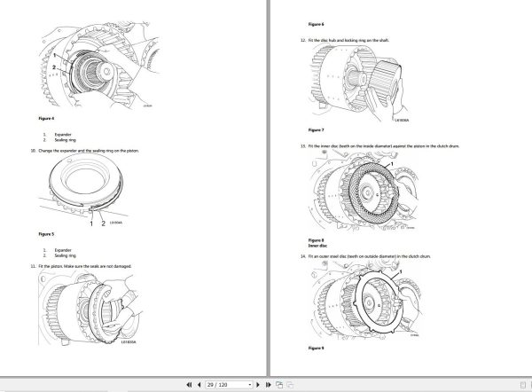Image resolution: width=532 pixels, height=392 pixels.
Task: Jump to the last page
Action: pos(268,385)
